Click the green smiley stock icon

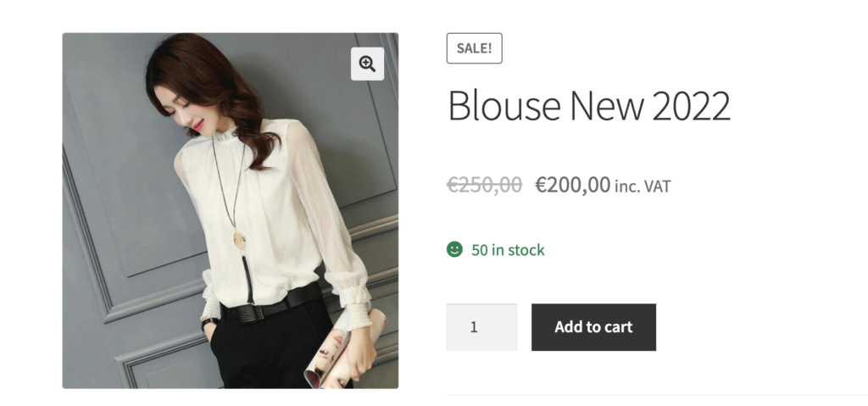454,249
